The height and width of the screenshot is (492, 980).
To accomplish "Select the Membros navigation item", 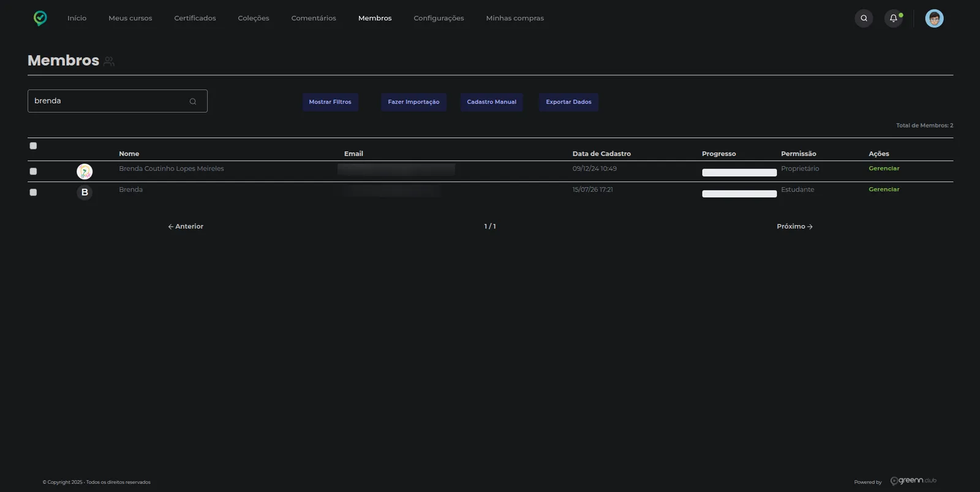I will [375, 18].
